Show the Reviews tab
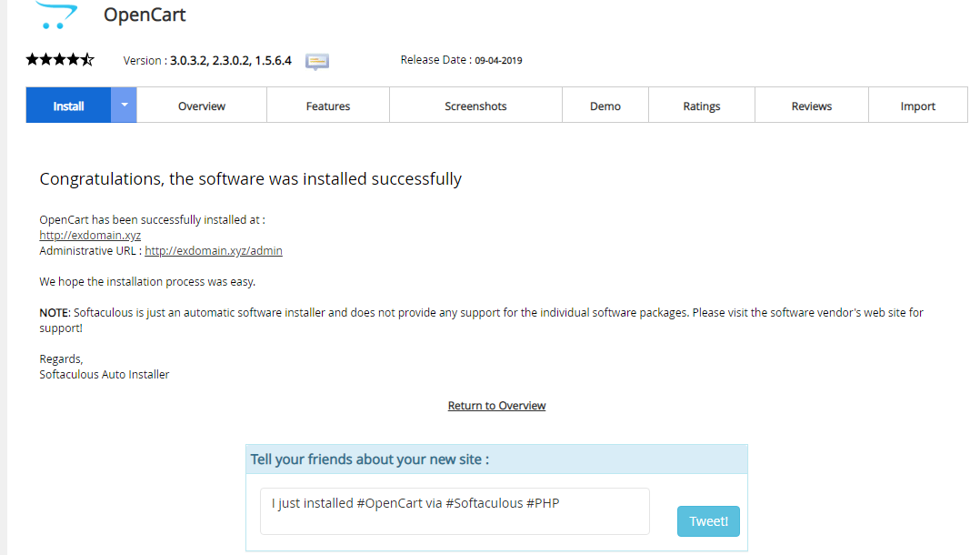 click(x=811, y=106)
